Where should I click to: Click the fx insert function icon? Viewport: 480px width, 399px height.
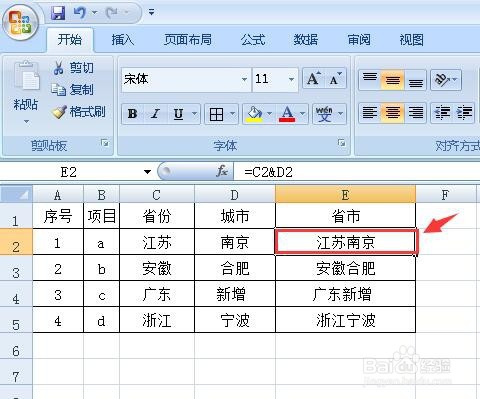pyautogui.click(x=221, y=172)
